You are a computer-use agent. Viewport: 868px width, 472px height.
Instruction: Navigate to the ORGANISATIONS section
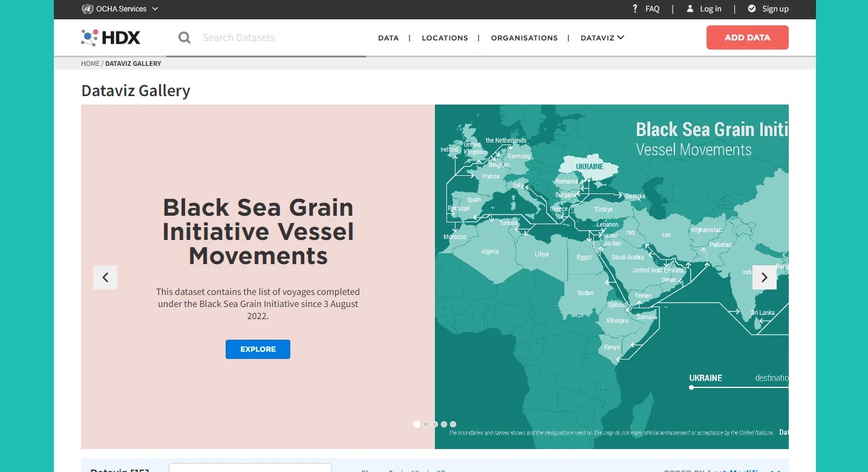tap(524, 37)
